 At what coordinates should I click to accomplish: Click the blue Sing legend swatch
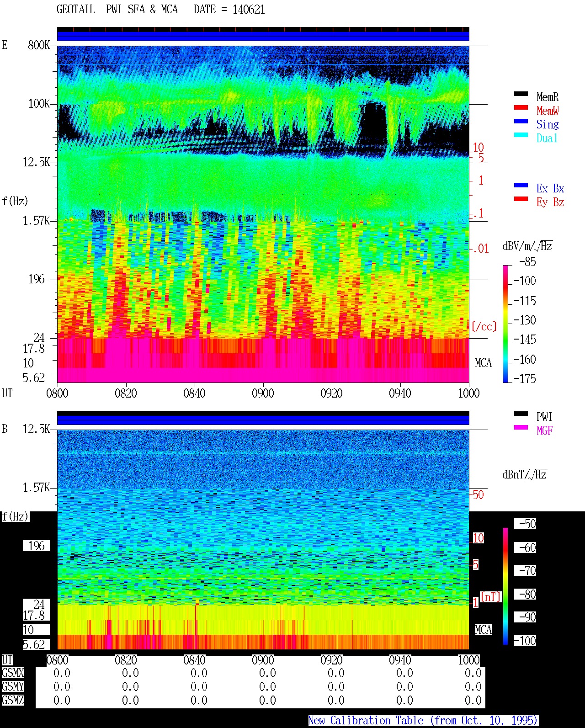[521, 122]
